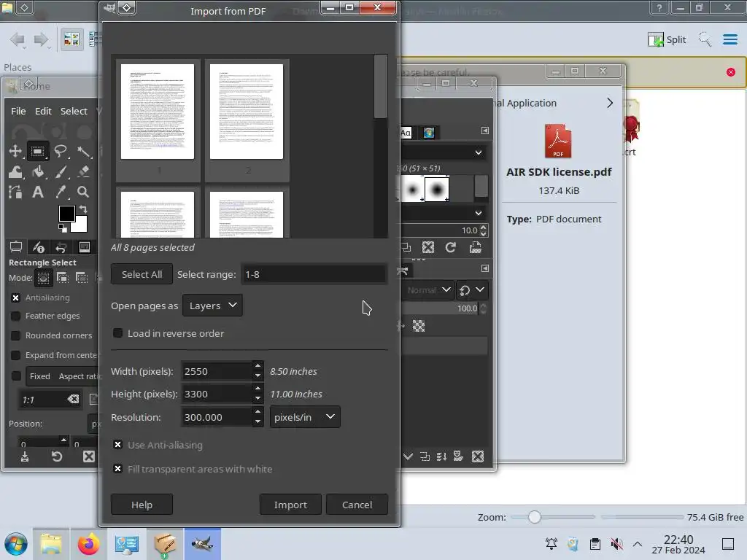Click the black foreground color swatch
Image resolution: width=747 pixels, height=560 pixels.
[x=66, y=214]
